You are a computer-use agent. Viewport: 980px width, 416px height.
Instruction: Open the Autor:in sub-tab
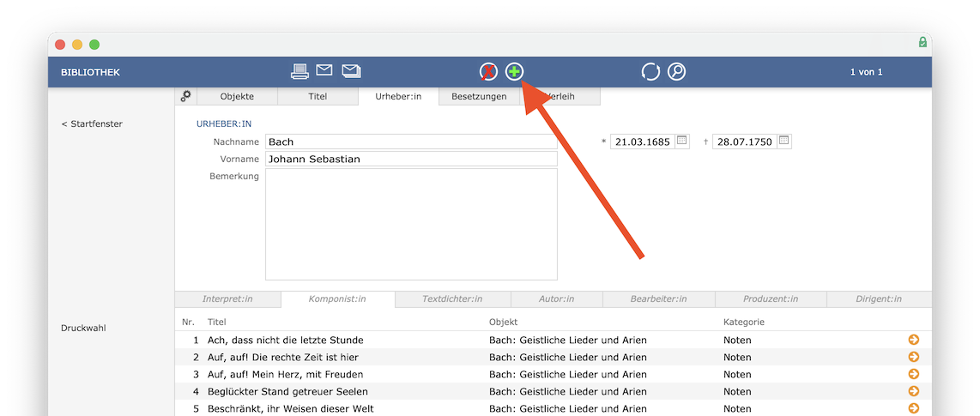point(556,299)
